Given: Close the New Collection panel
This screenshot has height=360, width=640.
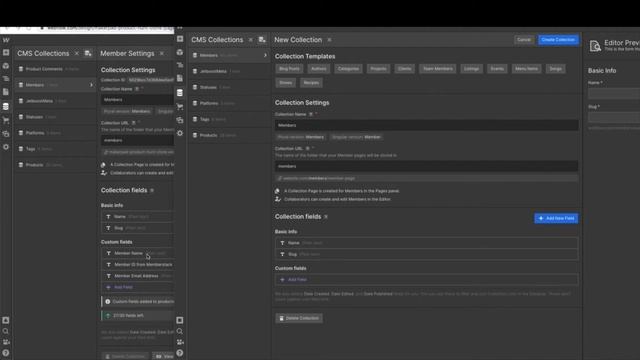Looking at the screenshot, I should coord(329,40).
